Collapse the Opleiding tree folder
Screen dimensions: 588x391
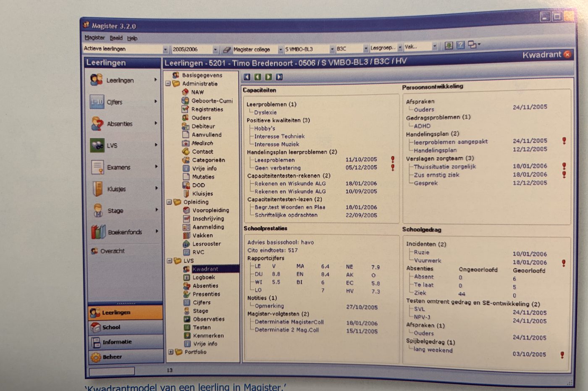pyautogui.click(x=169, y=202)
